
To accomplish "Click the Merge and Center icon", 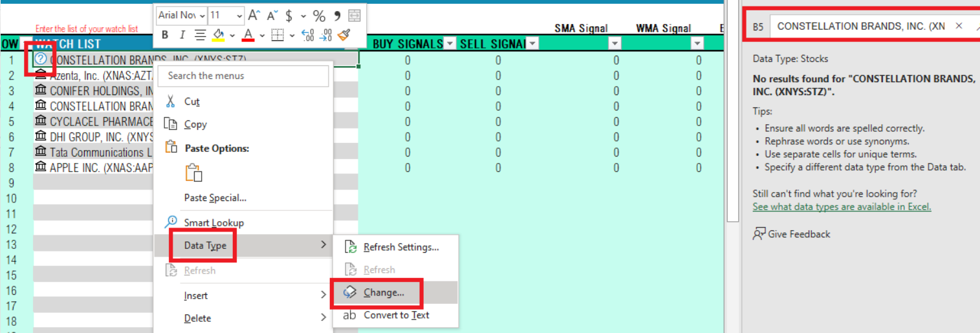I will pyautogui.click(x=354, y=15).
